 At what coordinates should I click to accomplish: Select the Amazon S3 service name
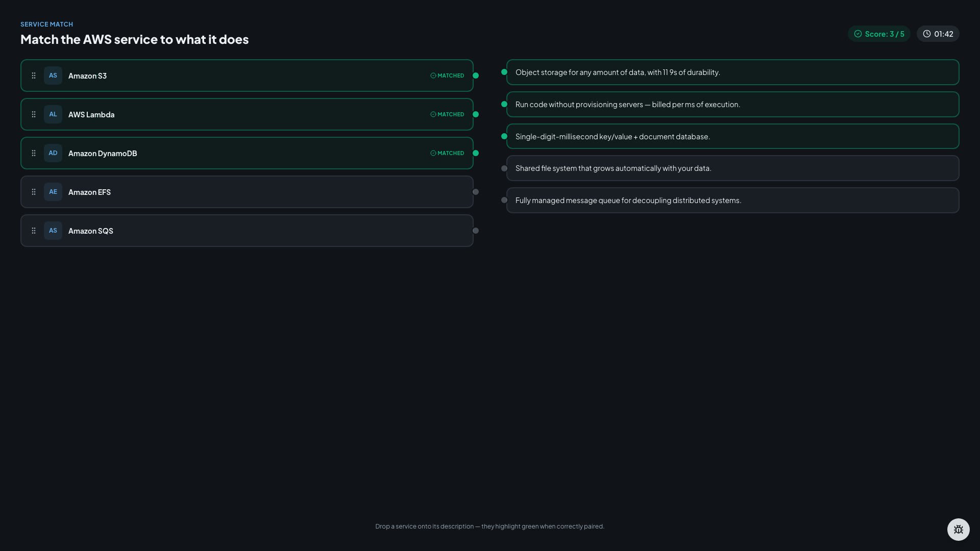click(x=87, y=76)
